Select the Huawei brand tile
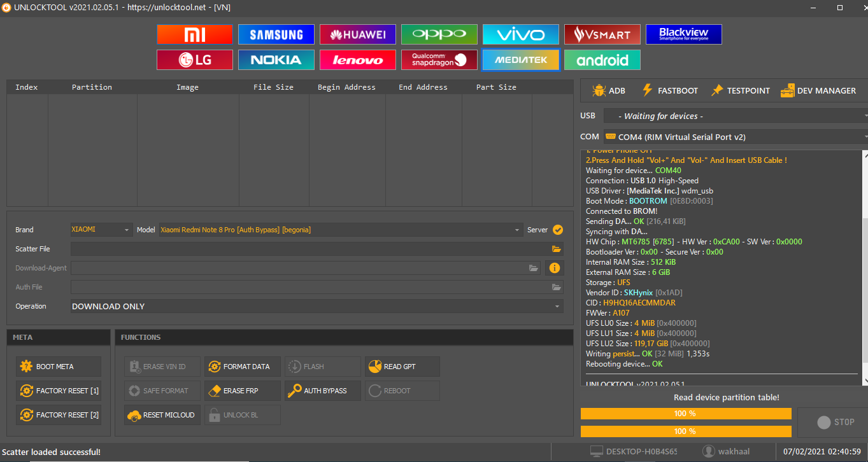868x462 pixels. [x=358, y=34]
